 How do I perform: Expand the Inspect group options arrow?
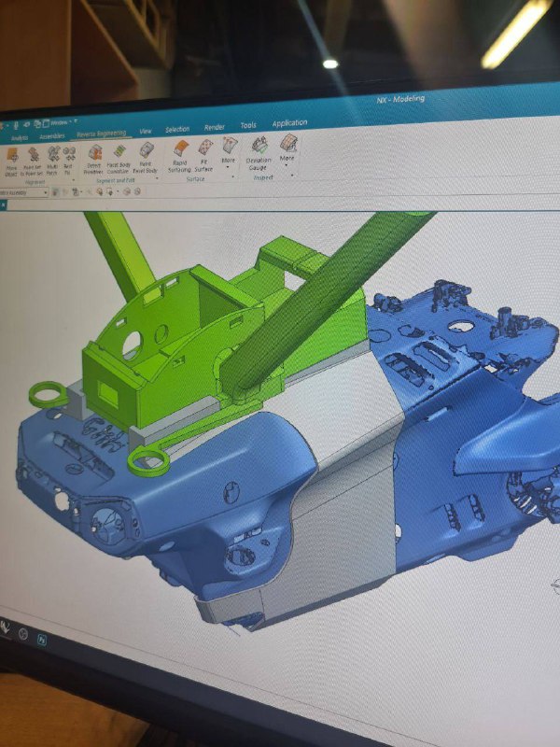pos(292,175)
